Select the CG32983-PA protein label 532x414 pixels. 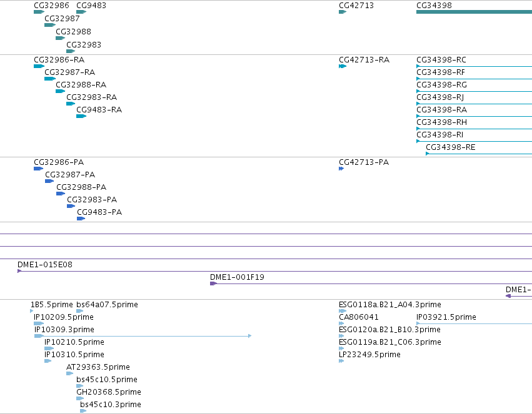click(92, 200)
